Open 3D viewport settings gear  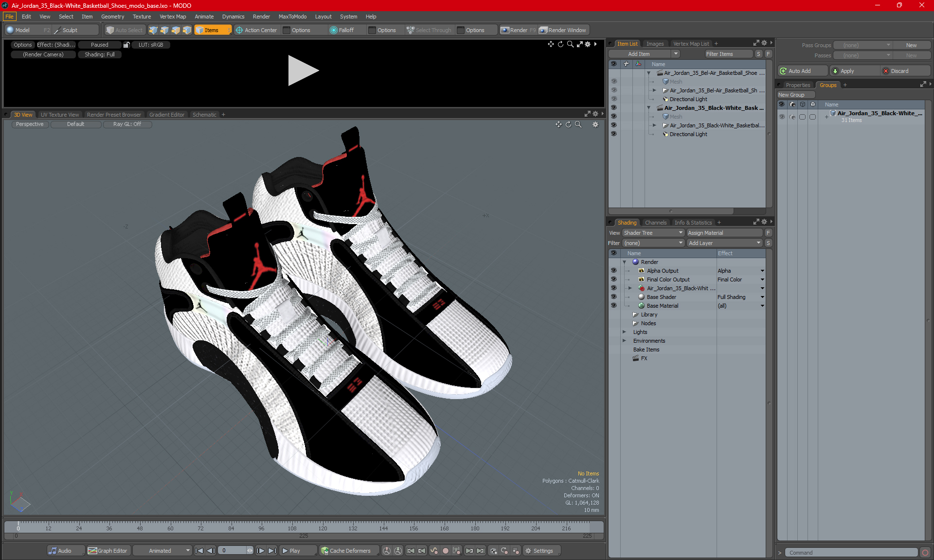595,124
